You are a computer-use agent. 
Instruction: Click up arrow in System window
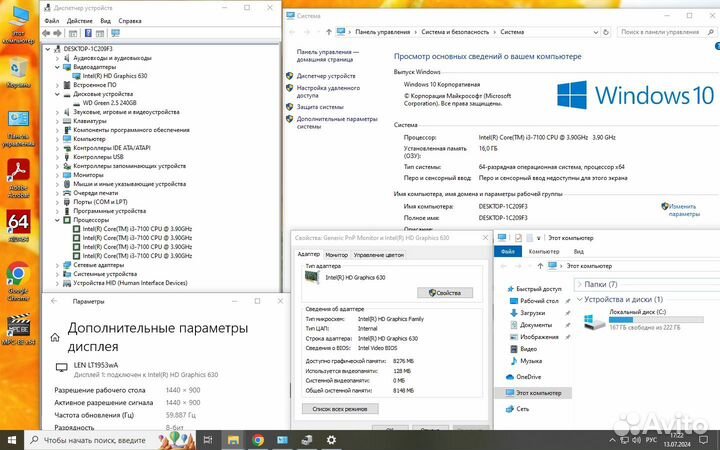click(x=328, y=32)
